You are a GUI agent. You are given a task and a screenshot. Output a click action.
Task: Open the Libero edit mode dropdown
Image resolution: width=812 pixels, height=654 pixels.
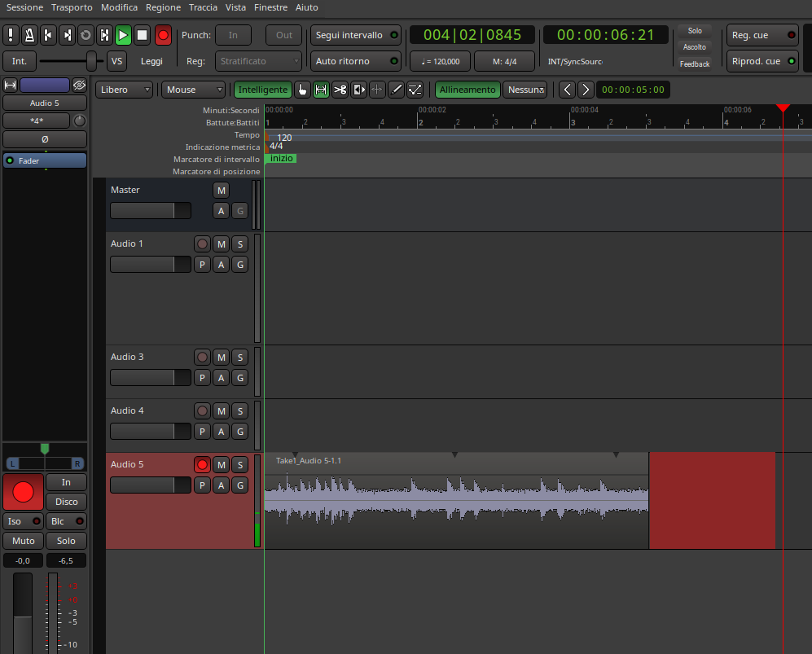click(x=125, y=90)
